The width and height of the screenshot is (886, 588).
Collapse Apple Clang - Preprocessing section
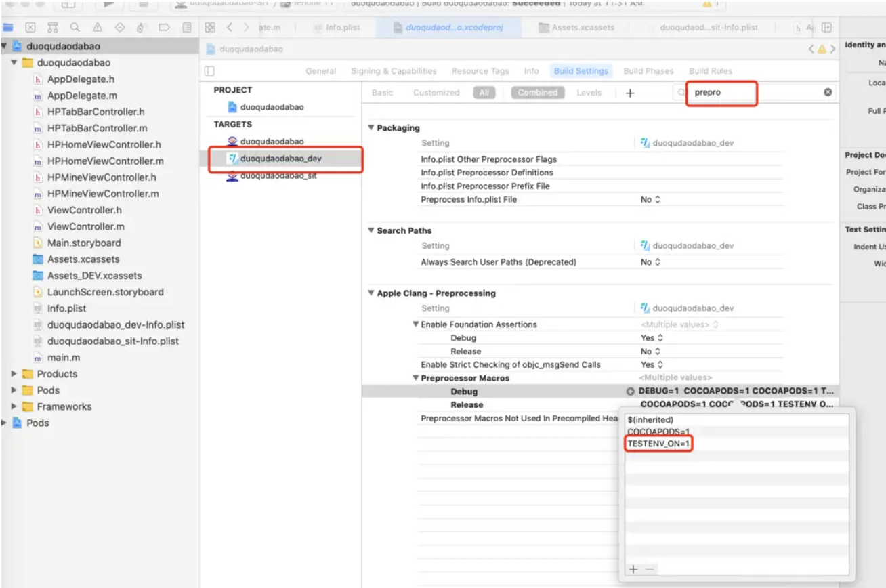pyautogui.click(x=371, y=293)
